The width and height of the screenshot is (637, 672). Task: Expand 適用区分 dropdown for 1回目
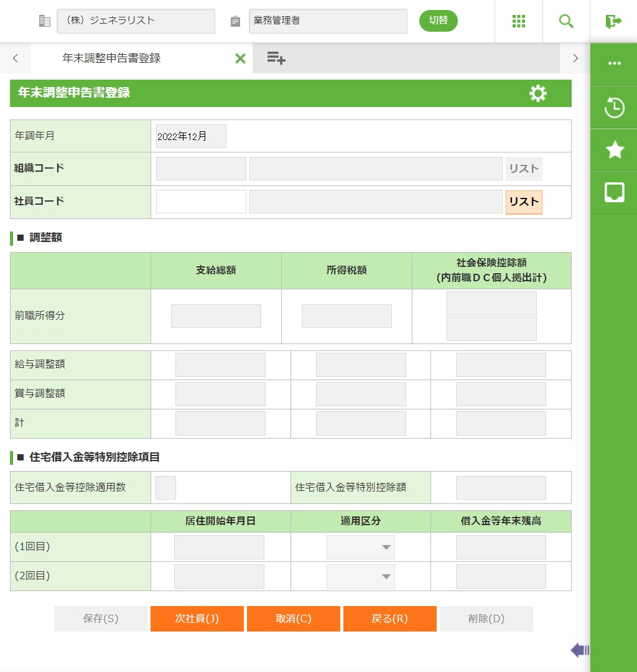[x=361, y=548]
